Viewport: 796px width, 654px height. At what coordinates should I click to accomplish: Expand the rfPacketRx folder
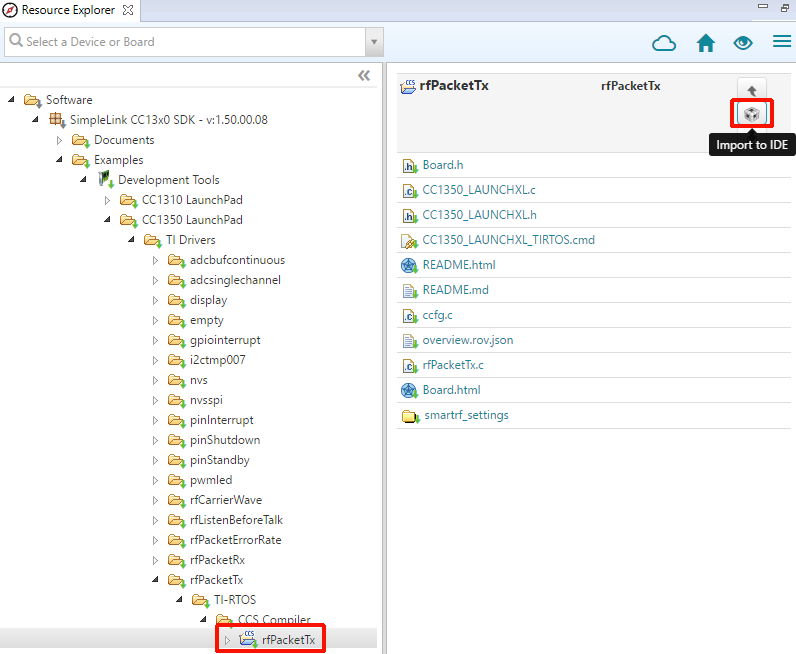(x=155, y=560)
